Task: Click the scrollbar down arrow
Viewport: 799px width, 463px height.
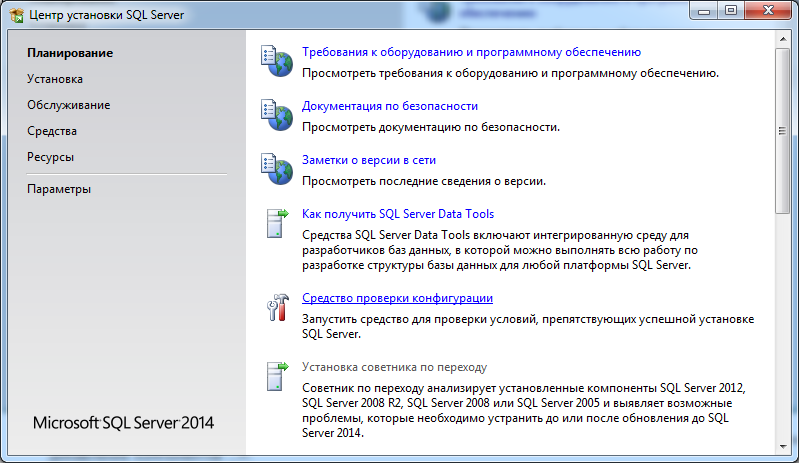Action: (783, 445)
